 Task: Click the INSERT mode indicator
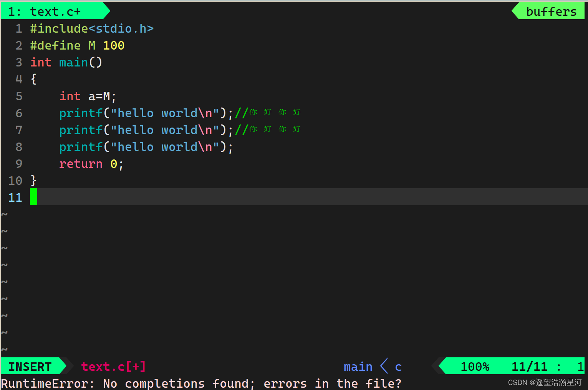tap(30, 367)
